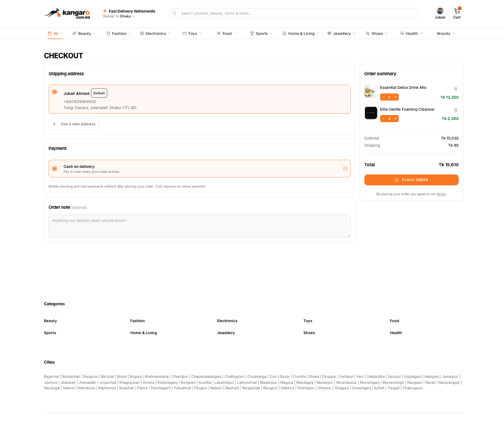Click the lightning Fast Delivery icon

tap(105, 11)
